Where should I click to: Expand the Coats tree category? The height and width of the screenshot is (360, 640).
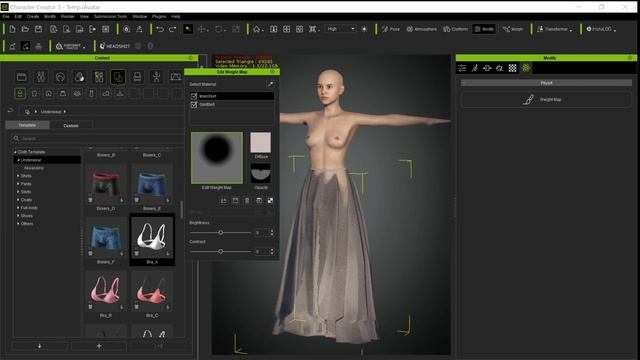coord(18,200)
